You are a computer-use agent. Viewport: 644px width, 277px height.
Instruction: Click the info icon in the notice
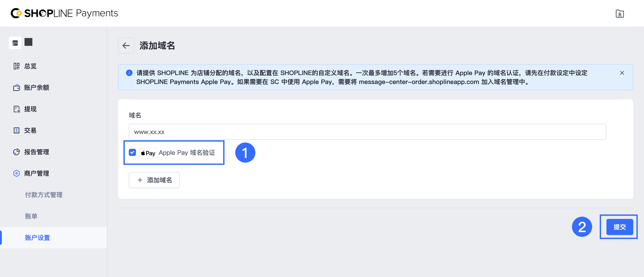pyautogui.click(x=129, y=73)
